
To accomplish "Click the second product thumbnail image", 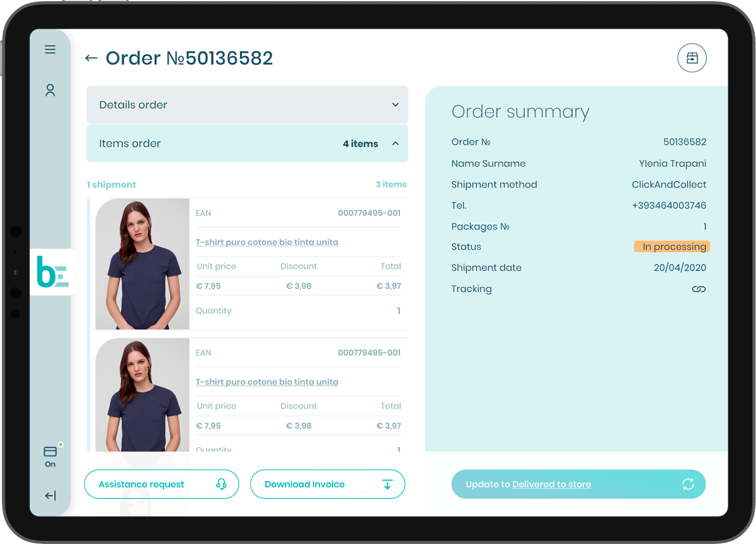I will tap(142, 395).
